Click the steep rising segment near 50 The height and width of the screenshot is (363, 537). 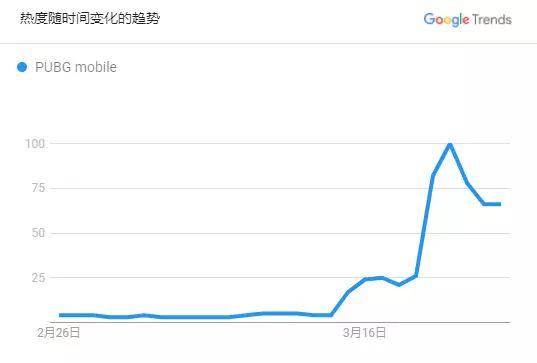tap(423, 233)
